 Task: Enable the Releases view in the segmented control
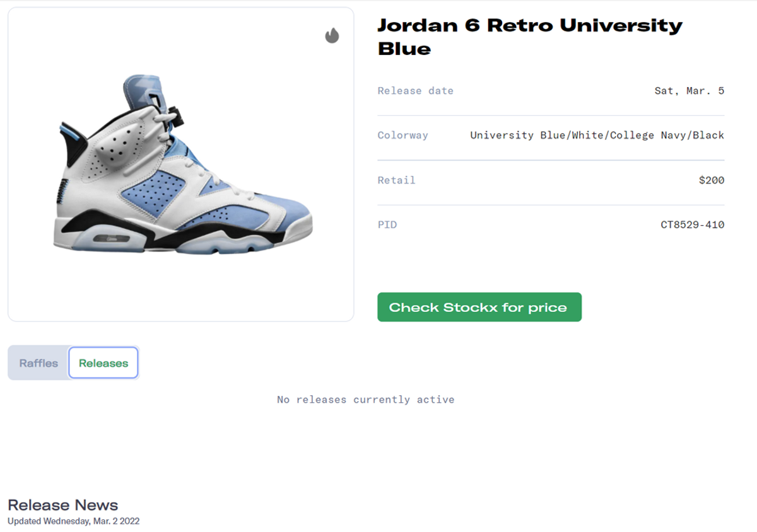[x=103, y=362]
